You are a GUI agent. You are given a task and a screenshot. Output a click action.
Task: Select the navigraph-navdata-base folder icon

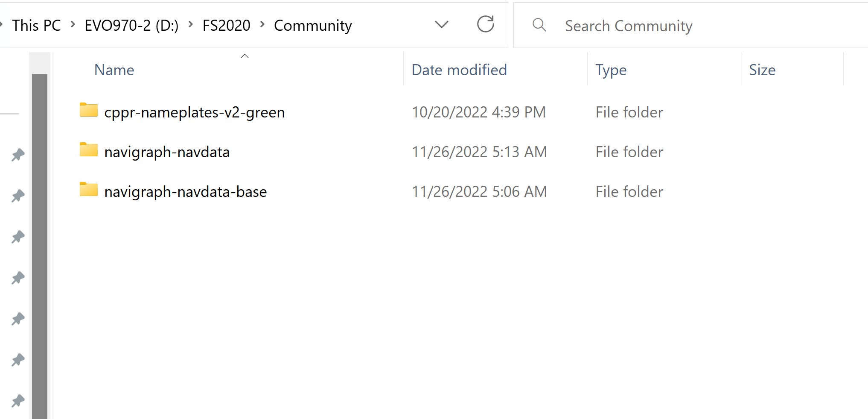click(x=89, y=190)
